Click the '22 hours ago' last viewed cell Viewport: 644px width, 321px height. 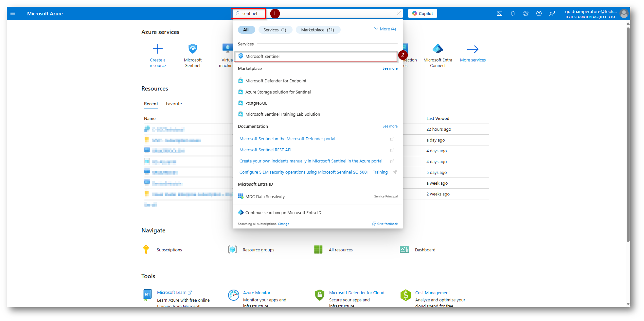click(439, 129)
